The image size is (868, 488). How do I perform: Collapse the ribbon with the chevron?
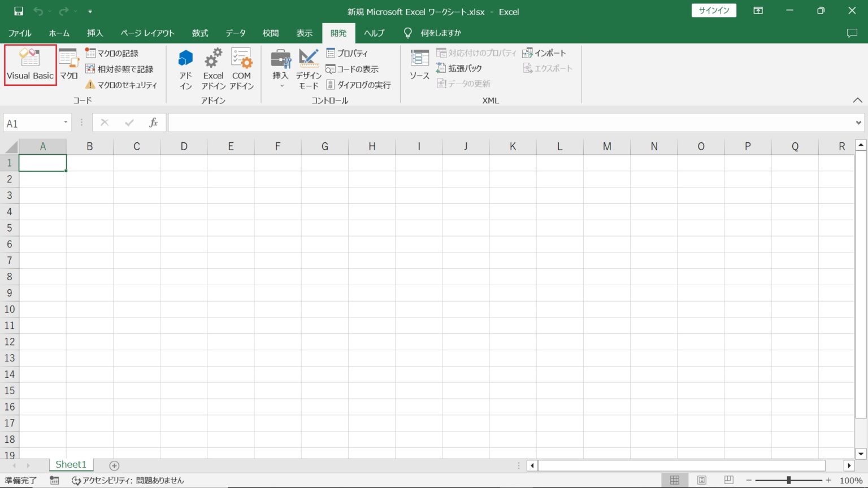(x=857, y=100)
